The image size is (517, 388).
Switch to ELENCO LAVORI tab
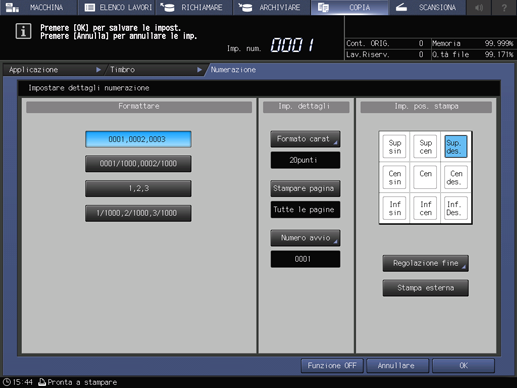coord(116,7)
